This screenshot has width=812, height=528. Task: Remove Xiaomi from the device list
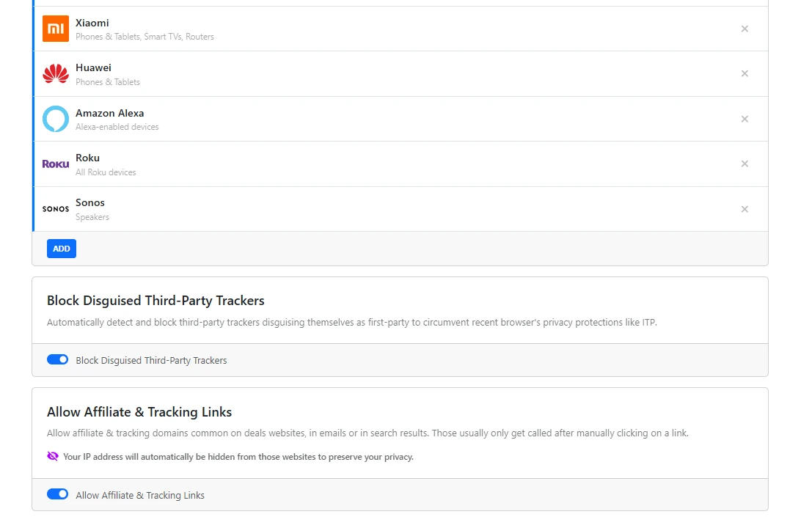coord(745,29)
